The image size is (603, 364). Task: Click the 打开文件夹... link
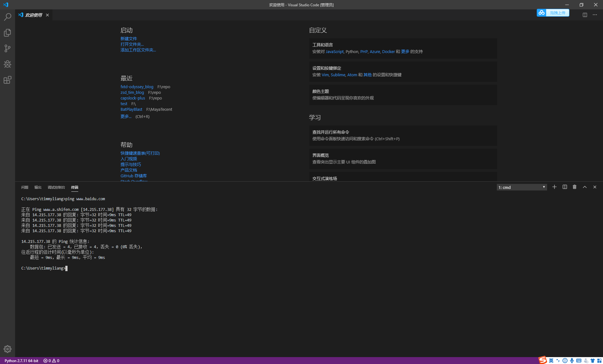(x=132, y=44)
